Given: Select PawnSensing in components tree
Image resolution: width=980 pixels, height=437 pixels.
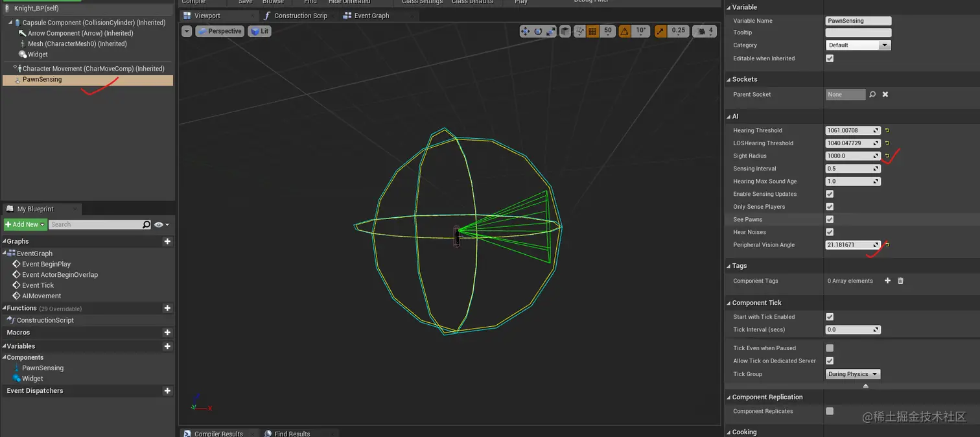Looking at the screenshot, I should [x=87, y=80].
